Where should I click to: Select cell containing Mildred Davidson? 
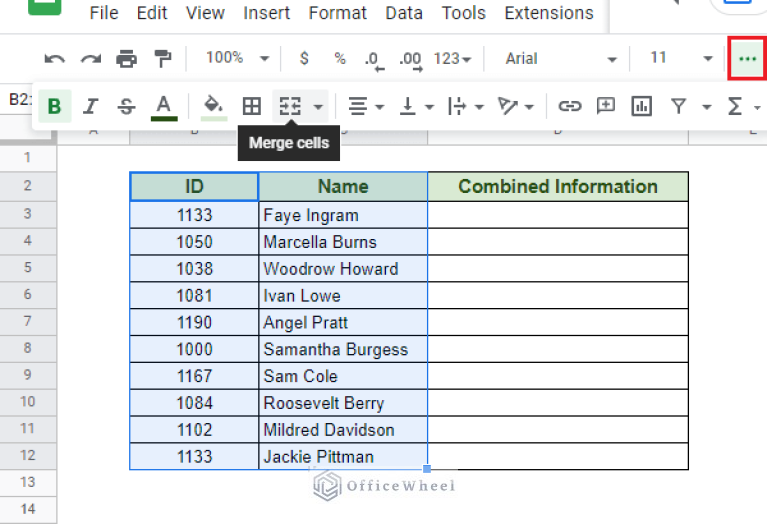tap(343, 430)
